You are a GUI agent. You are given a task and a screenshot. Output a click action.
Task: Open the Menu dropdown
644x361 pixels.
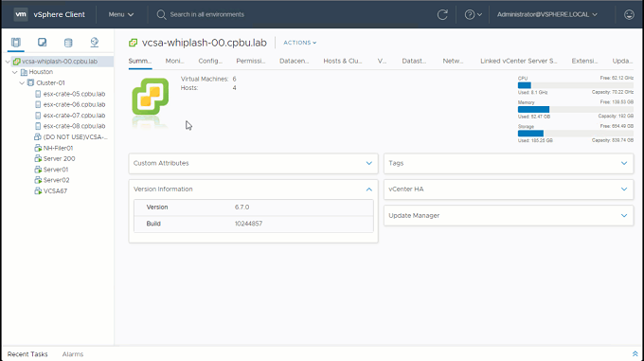click(x=121, y=14)
